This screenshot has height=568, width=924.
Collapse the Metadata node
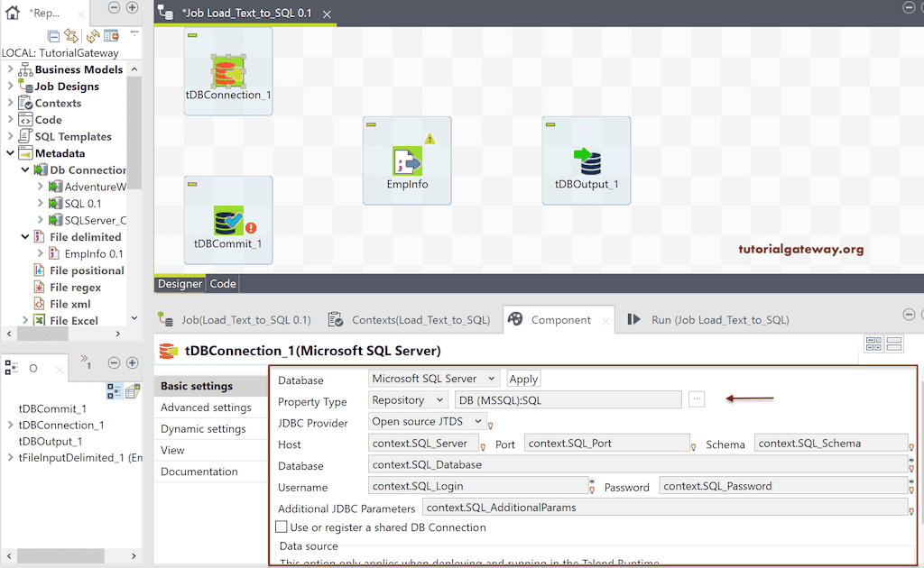click(10, 153)
